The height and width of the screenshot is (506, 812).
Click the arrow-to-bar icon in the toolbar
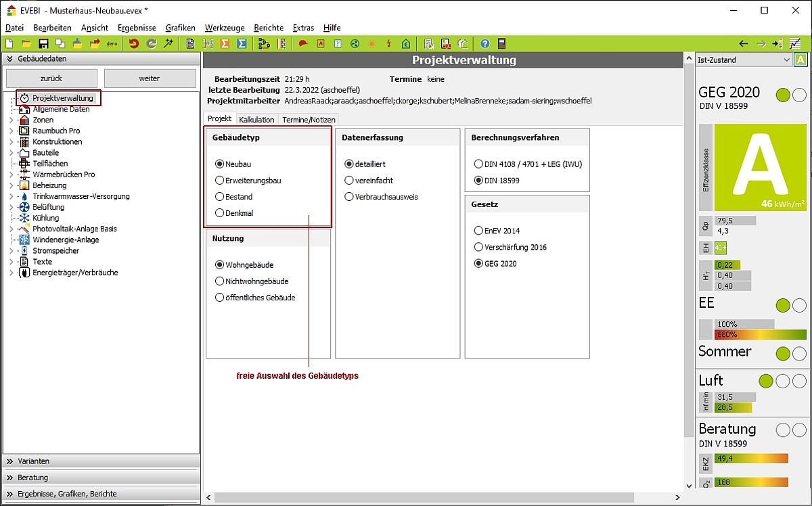click(777, 44)
